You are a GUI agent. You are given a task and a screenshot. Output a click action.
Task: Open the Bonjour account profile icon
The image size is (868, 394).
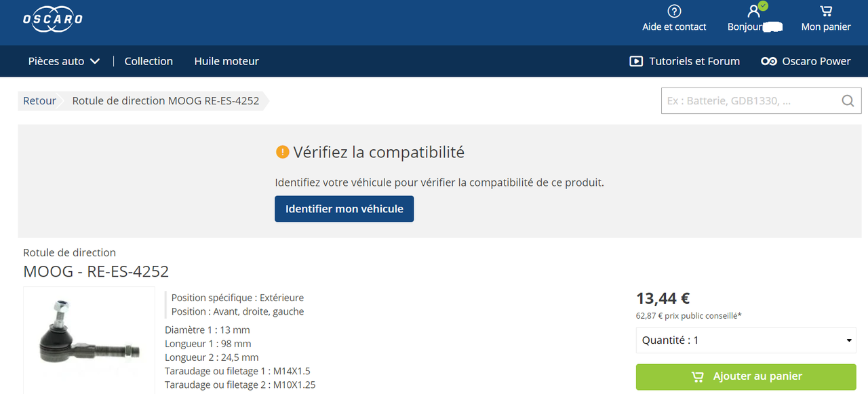pos(754,11)
